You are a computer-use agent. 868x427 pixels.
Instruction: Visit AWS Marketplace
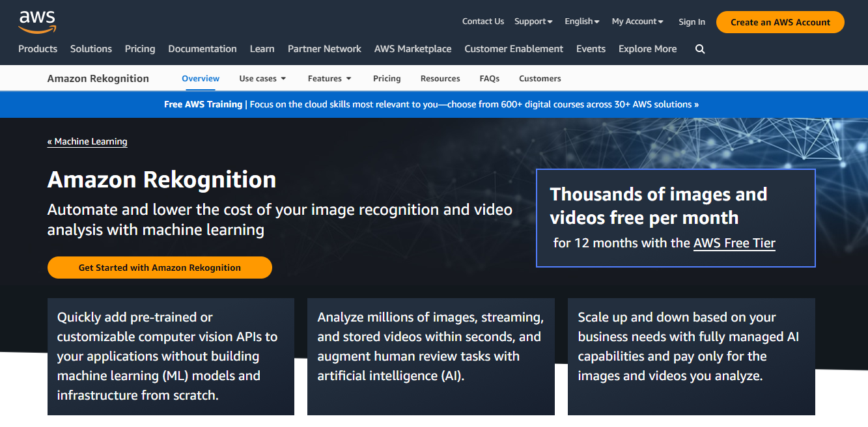point(413,49)
